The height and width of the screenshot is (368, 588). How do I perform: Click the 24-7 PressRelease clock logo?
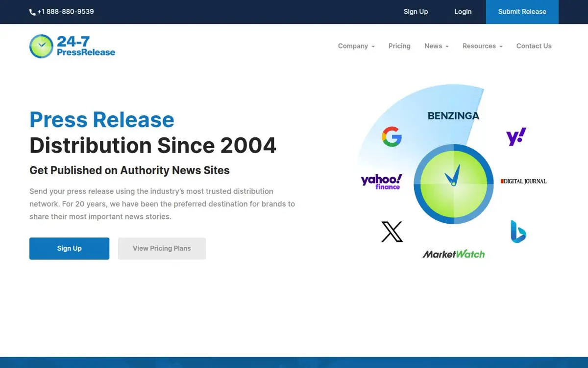41,46
